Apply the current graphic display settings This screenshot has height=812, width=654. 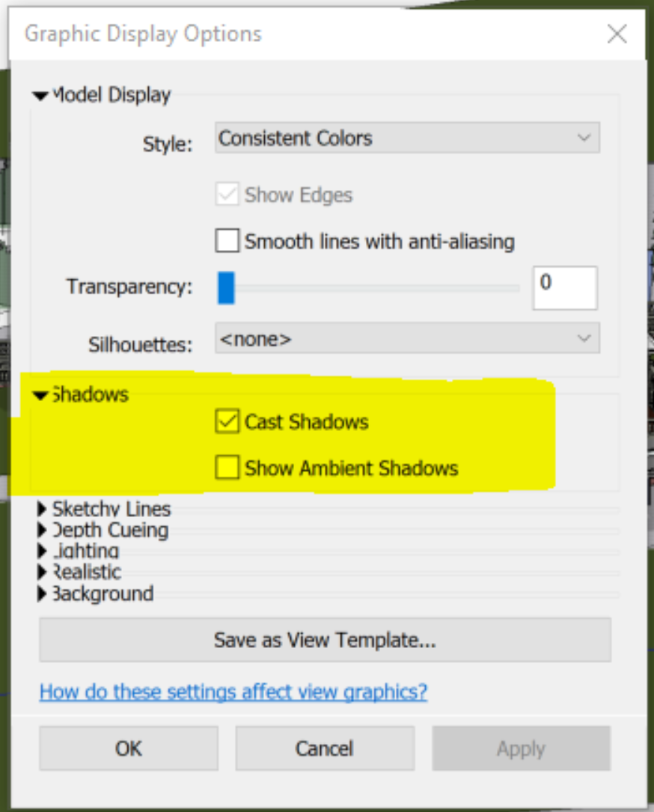click(521, 748)
